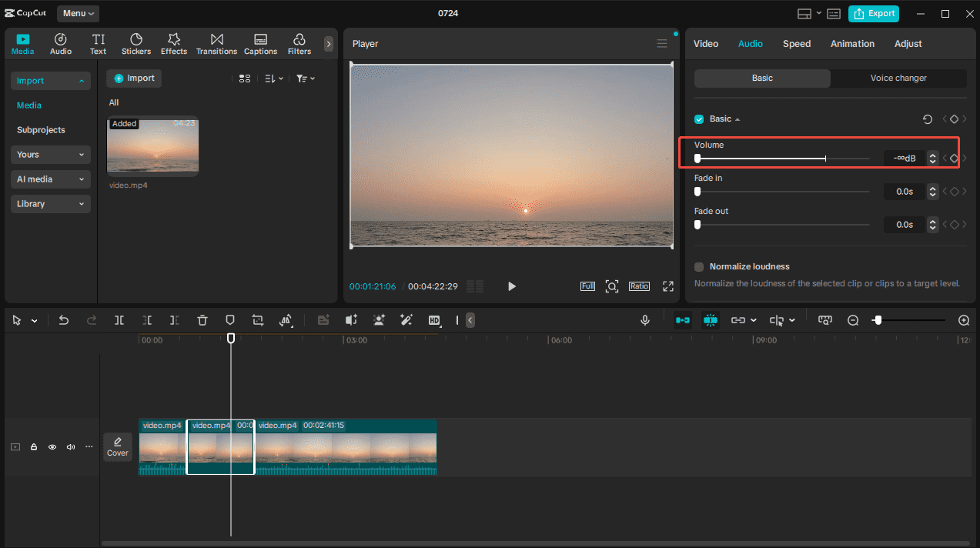Click the Fade in seconds field

coord(904,192)
